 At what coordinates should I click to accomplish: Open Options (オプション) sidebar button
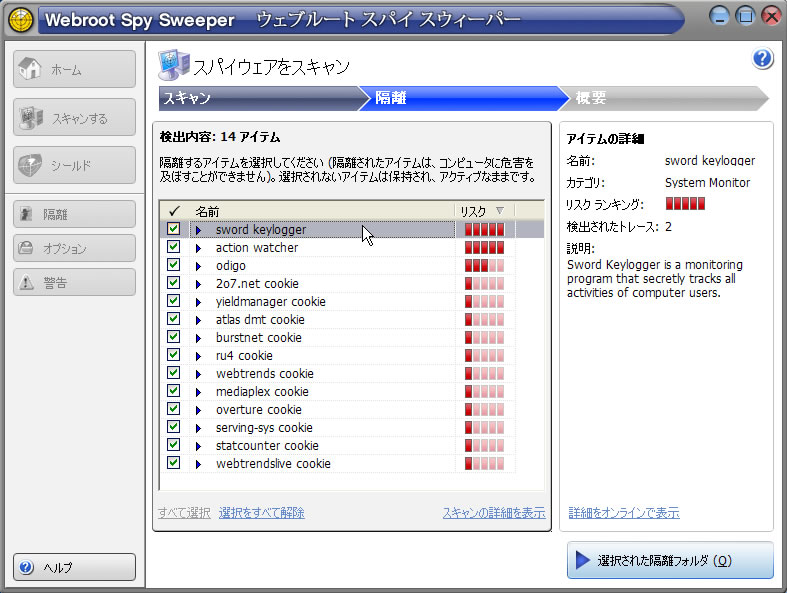point(74,248)
